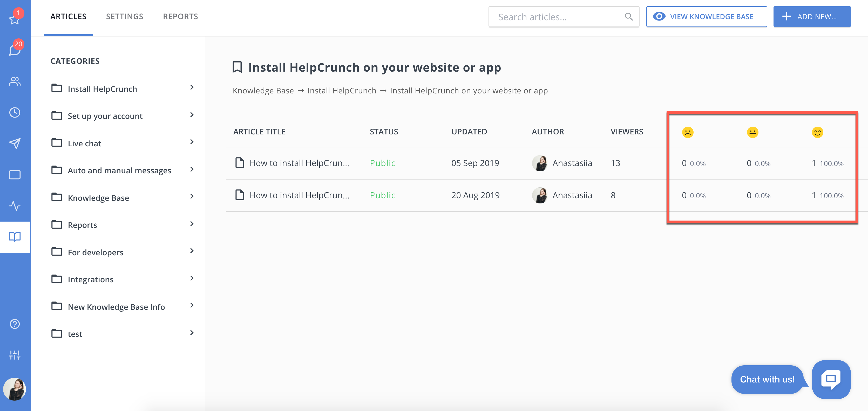
Task: Click Viewers column header
Action: [627, 132]
